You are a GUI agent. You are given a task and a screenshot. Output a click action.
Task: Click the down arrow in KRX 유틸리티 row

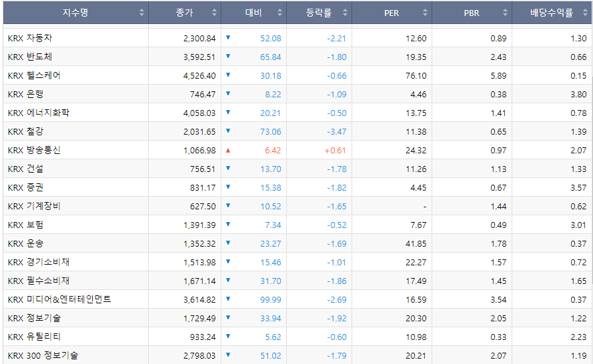[x=228, y=336]
